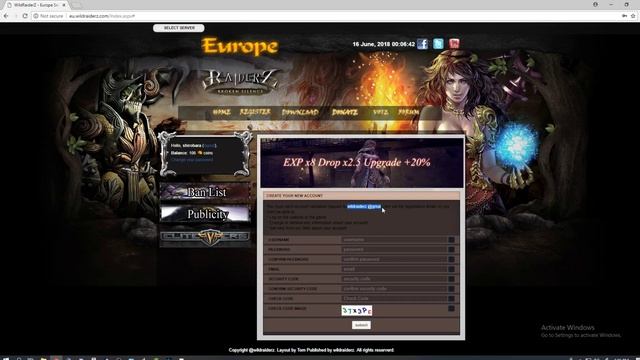Viewport: 640px width, 360px height.
Task: Click the EXP x8 Drop x2.5 banner
Action: pyautogui.click(x=362, y=162)
